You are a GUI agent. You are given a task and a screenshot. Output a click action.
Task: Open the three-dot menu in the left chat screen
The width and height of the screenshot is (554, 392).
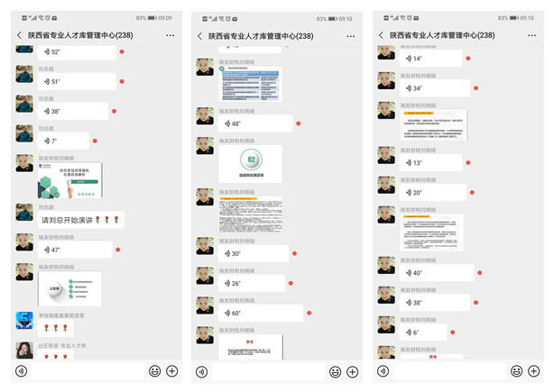[171, 35]
